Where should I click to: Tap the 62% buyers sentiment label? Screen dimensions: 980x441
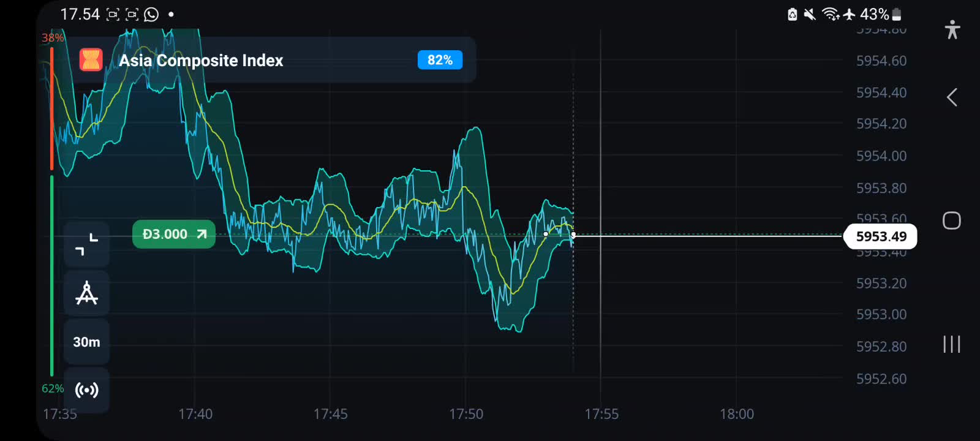click(x=53, y=388)
